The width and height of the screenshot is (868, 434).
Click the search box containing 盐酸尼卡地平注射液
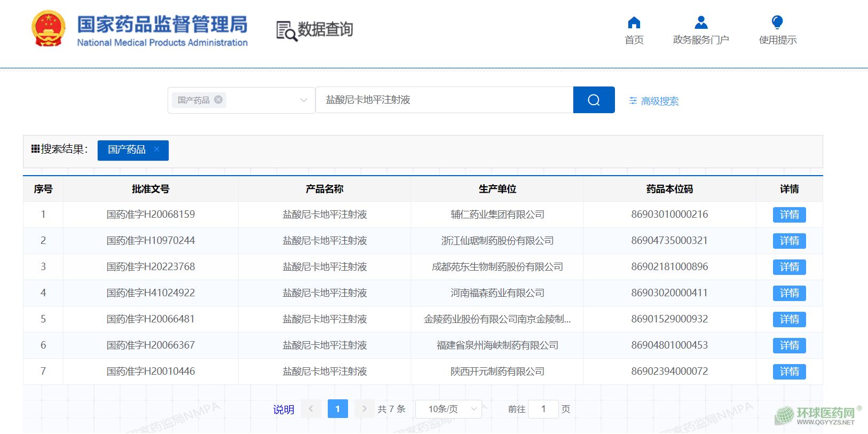[x=444, y=100]
